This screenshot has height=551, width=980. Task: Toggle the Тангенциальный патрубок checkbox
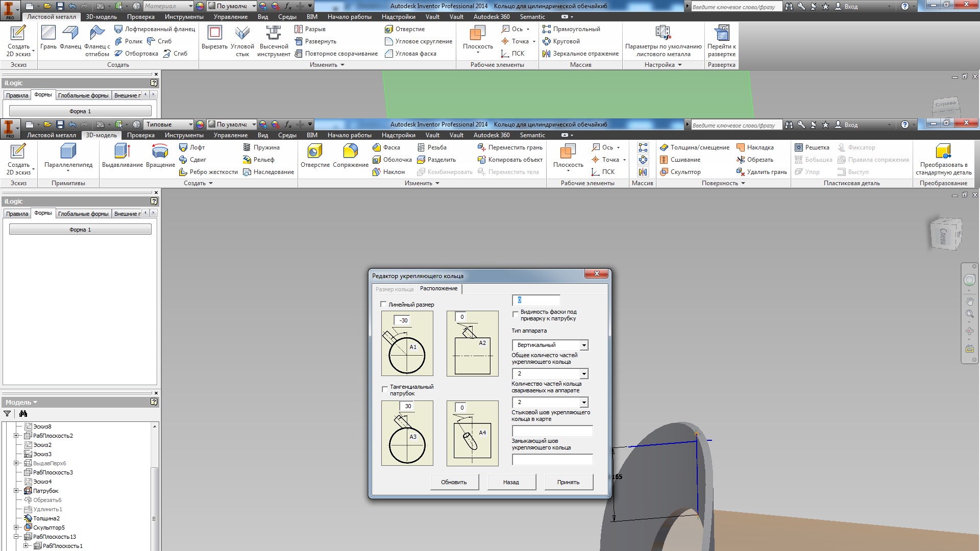coord(384,389)
